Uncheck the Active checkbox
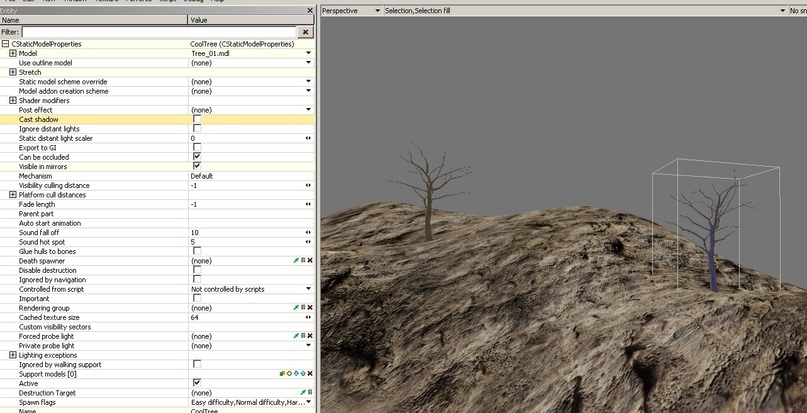The image size is (807, 413). 197,383
